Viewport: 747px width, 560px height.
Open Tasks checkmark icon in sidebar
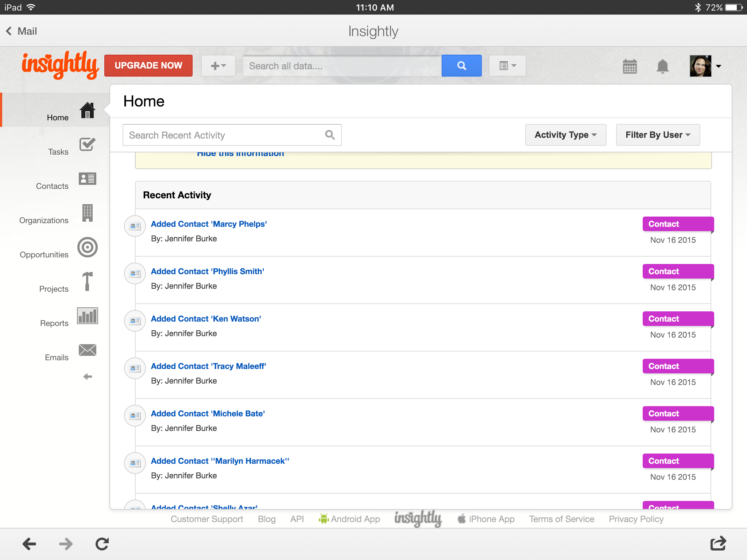(88, 144)
